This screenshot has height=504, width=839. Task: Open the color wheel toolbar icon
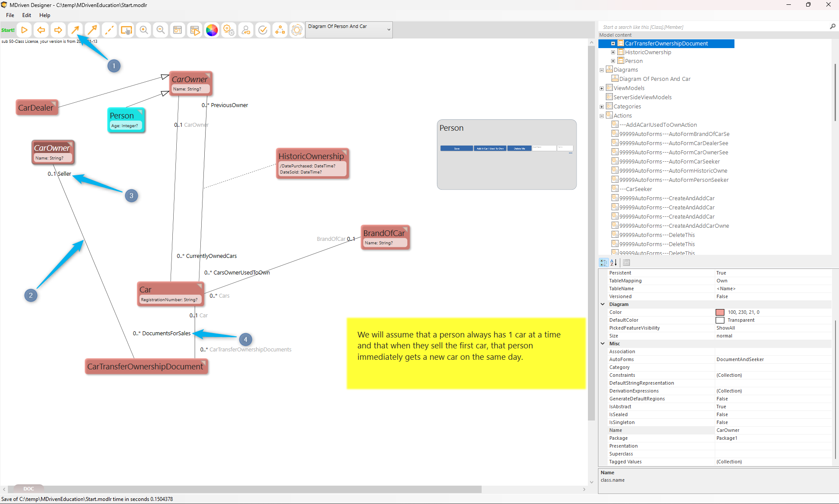(x=212, y=30)
